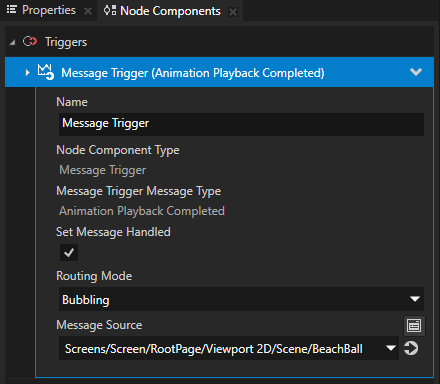The width and height of the screenshot is (440, 384).
Task: Click the 'Message Source' label
Action: [99, 325]
